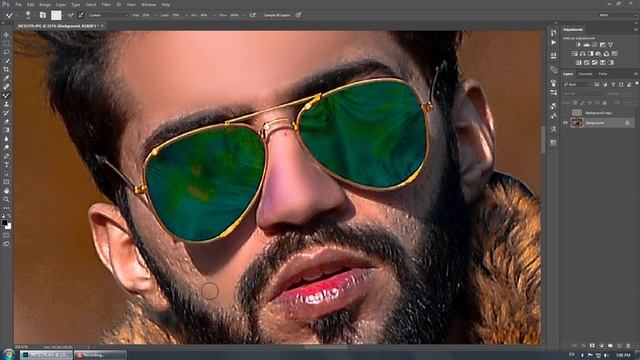Enable airbrush mode in options bar

253,15
